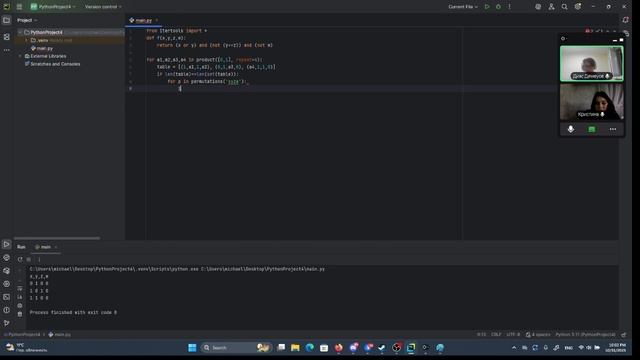Open the Git tool window icon

(x=7, y=323)
